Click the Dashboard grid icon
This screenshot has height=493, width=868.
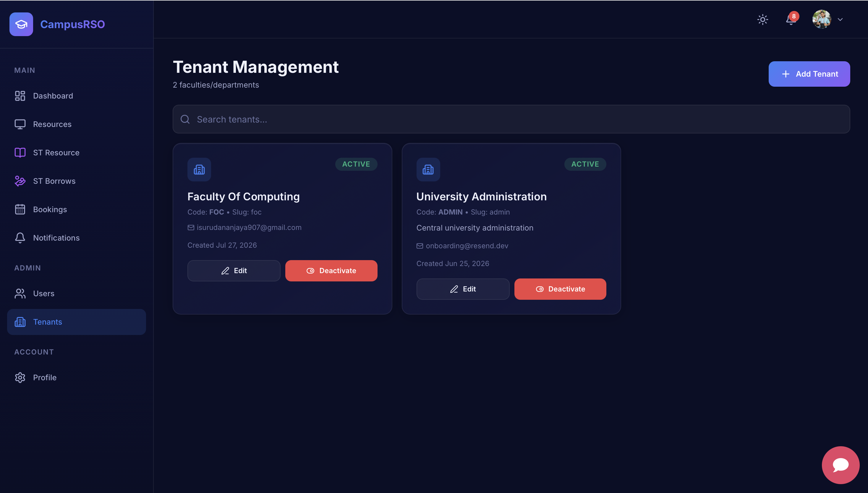coord(20,96)
